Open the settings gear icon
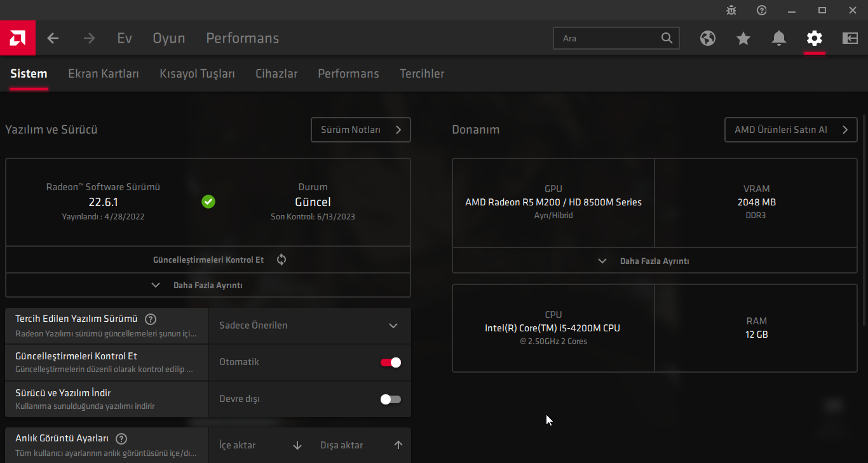 coord(814,38)
